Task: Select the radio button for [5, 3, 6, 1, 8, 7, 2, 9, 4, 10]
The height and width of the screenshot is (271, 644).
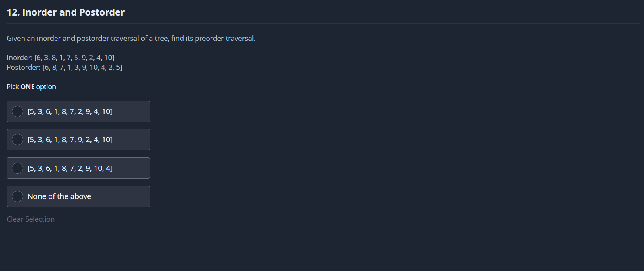Action: click(17, 111)
